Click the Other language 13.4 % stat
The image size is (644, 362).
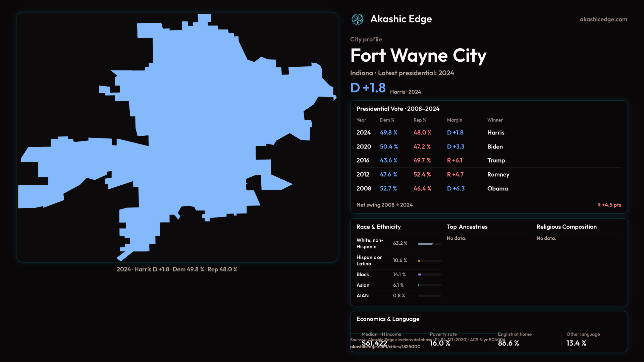pos(576,343)
